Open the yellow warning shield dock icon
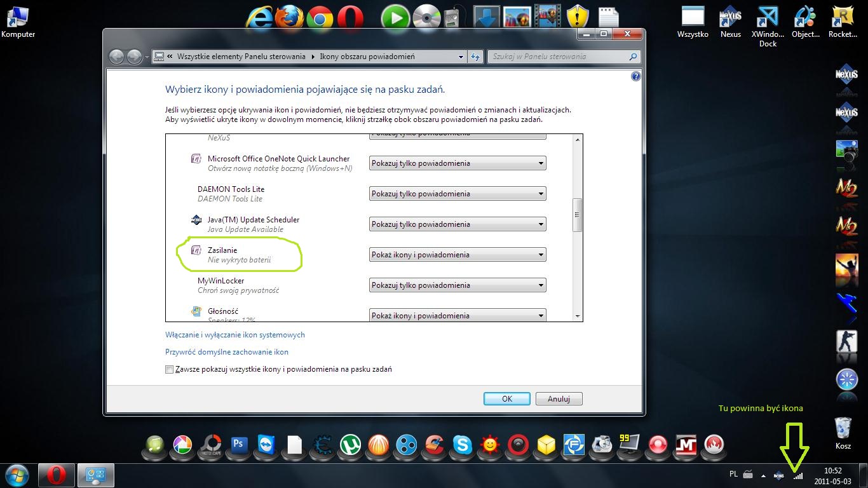Screen dimensions: 868x488 [x=578, y=17]
